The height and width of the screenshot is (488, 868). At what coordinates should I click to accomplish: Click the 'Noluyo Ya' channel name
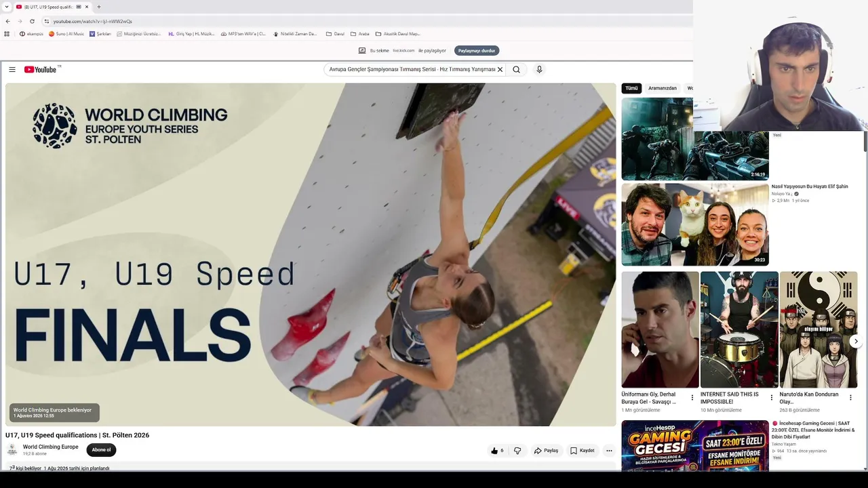[x=782, y=194]
